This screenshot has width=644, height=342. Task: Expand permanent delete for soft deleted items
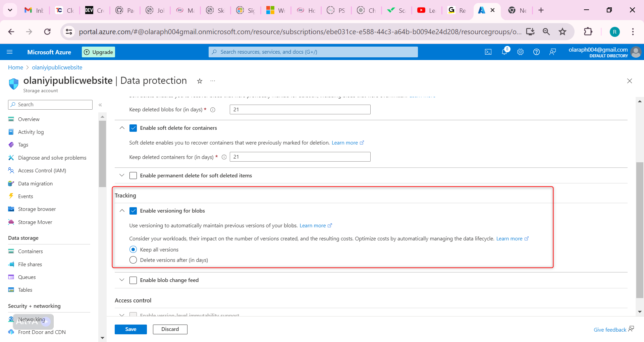coord(122,175)
